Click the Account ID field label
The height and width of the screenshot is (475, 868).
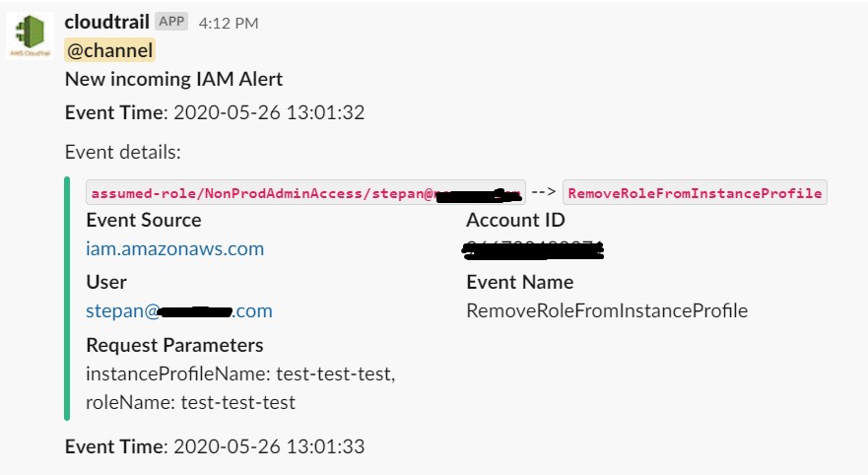[x=515, y=220]
